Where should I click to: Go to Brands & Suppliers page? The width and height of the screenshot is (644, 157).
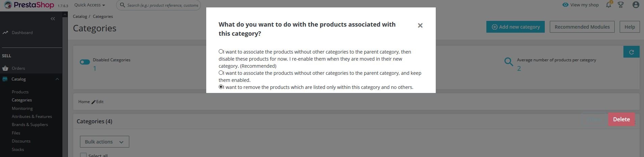click(x=30, y=125)
